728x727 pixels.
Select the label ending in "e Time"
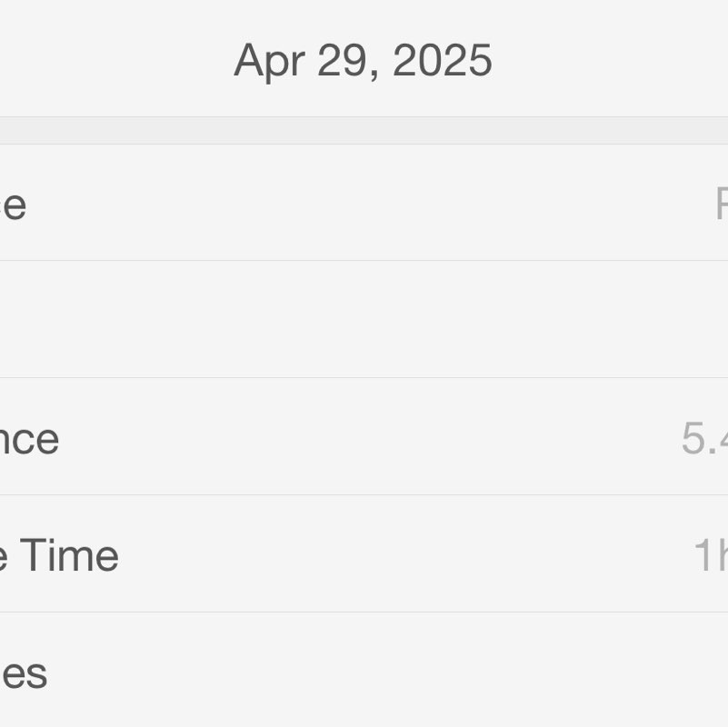pyautogui.click(x=59, y=555)
